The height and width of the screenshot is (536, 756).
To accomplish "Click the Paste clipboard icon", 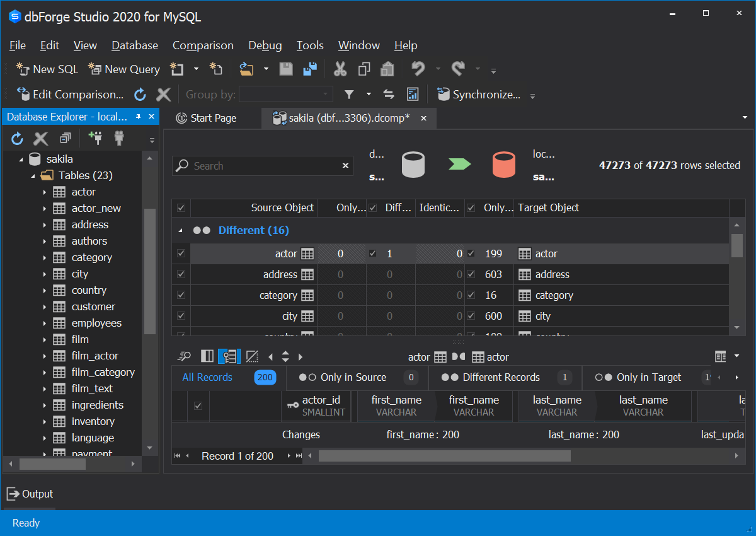I will coord(387,69).
